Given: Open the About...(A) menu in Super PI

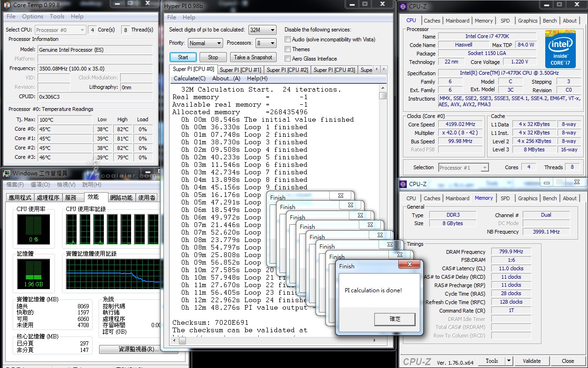Looking at the screenshot, I should tap(226, 78).
